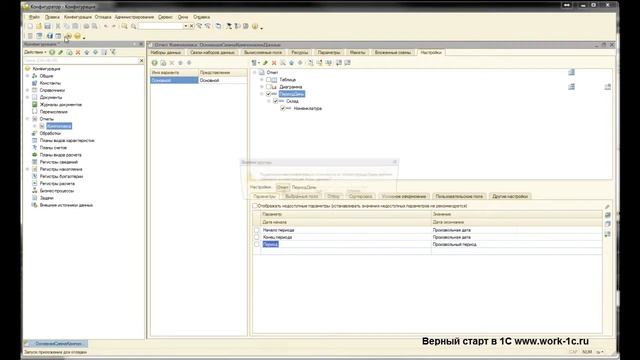Viewport: 640px width, 360px height.
Task: Click the Cut (scissors) toolbar icon
Action: [x=58, y=26]
